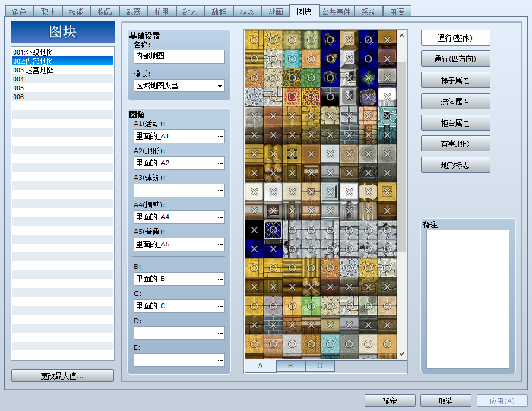Open the E image browse button

click(220, 360)
